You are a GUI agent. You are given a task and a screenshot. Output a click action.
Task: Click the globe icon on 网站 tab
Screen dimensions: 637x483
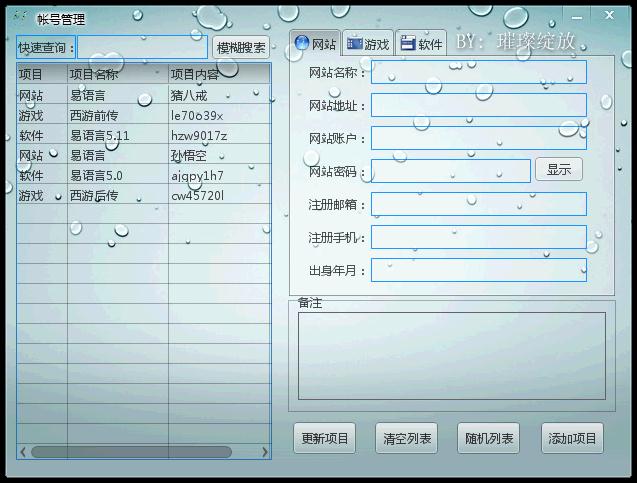pos(301,43)
